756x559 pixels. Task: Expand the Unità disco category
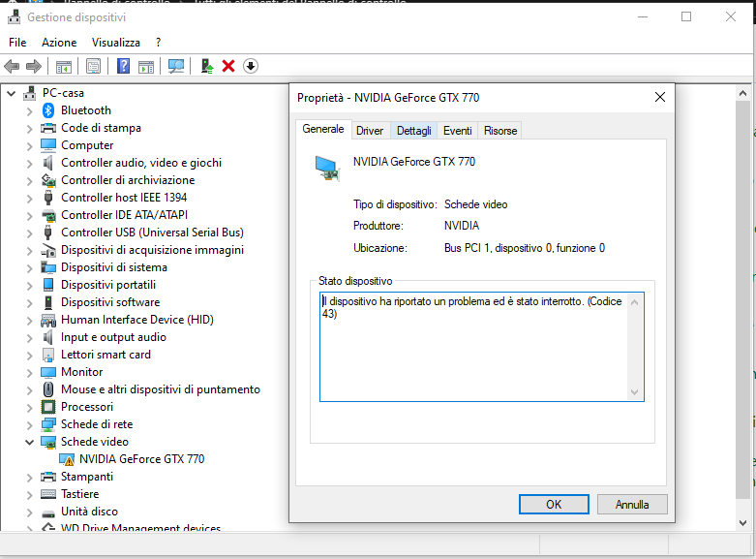click(x=29, y=512)
